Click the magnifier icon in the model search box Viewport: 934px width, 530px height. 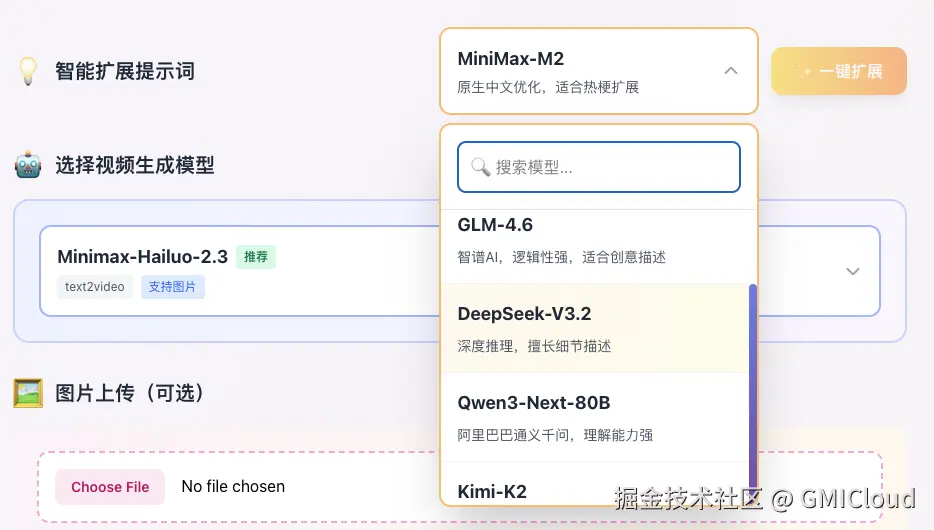pyautogui.click(x=480, y=167)
